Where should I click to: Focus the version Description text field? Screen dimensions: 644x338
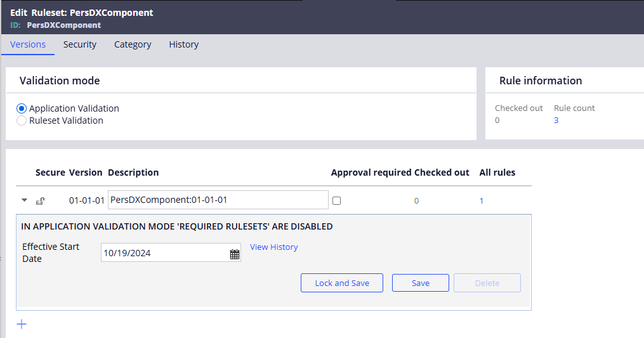218,200
